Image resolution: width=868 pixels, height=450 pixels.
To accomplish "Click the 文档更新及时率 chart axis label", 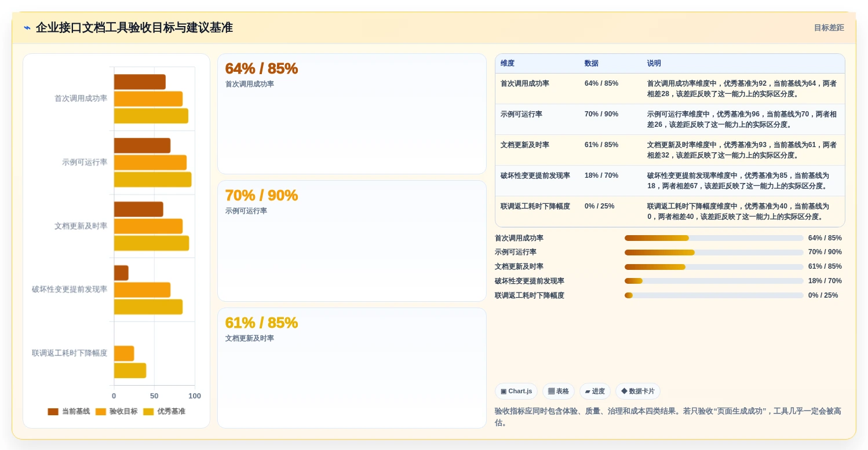I will click(x=81, y=226).
